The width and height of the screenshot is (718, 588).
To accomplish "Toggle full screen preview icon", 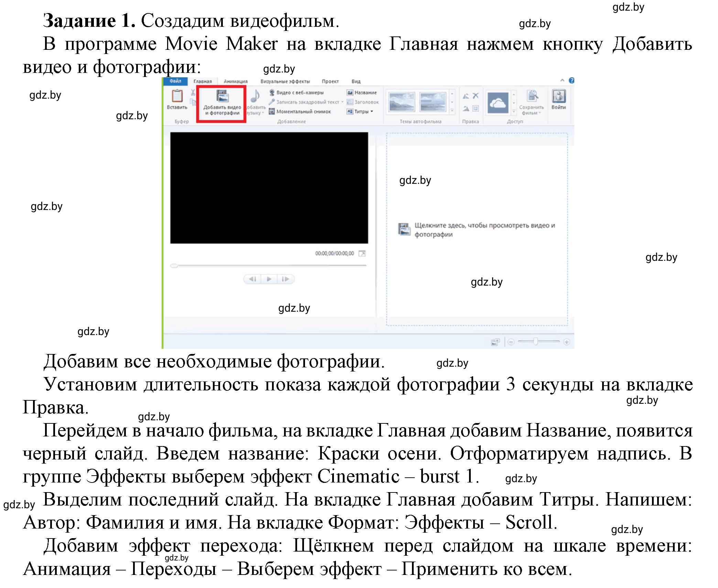I will pos(362,253).
